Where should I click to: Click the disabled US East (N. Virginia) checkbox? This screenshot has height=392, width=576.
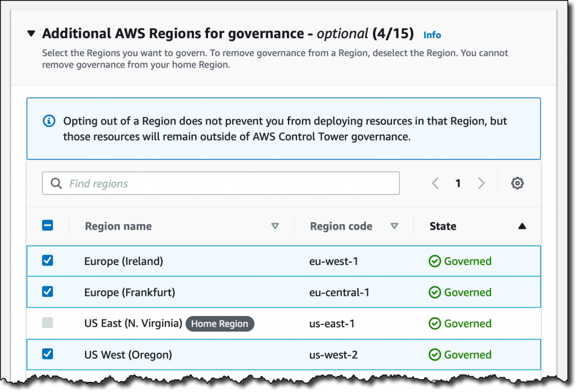click(47, 323)
